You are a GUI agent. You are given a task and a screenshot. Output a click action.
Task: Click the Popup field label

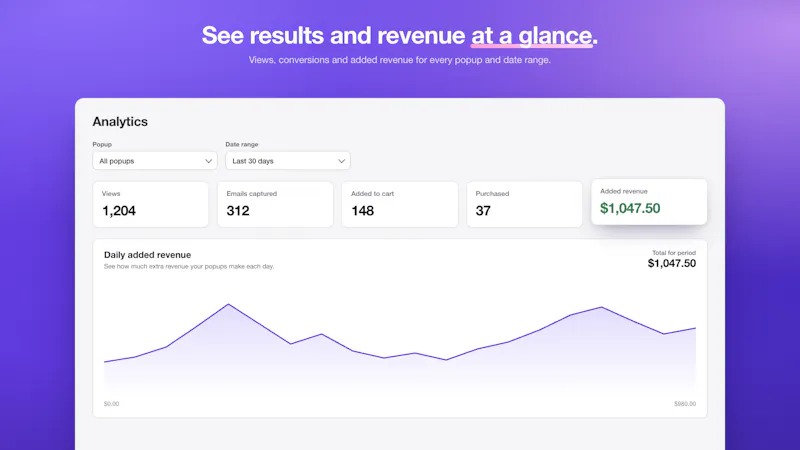[102, 144]
